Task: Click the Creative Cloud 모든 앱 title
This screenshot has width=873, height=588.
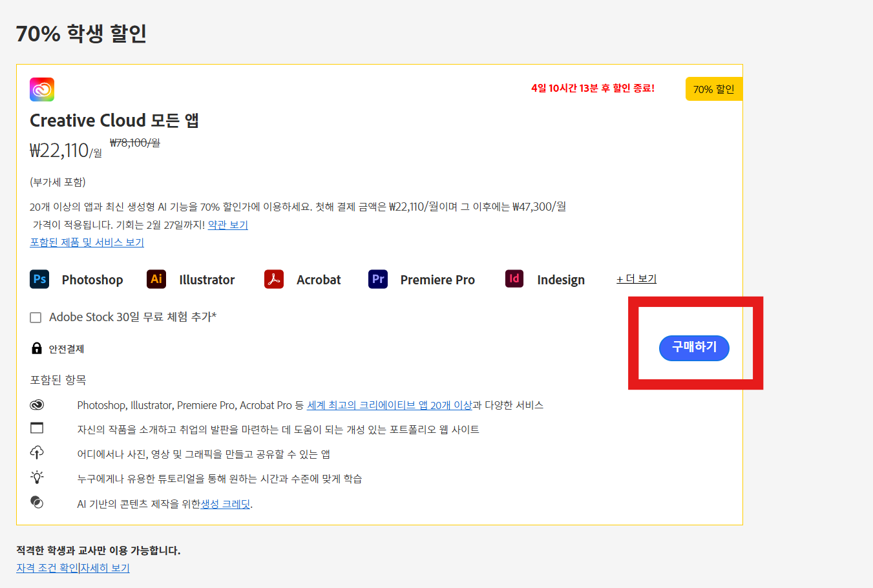Action: 114,121
